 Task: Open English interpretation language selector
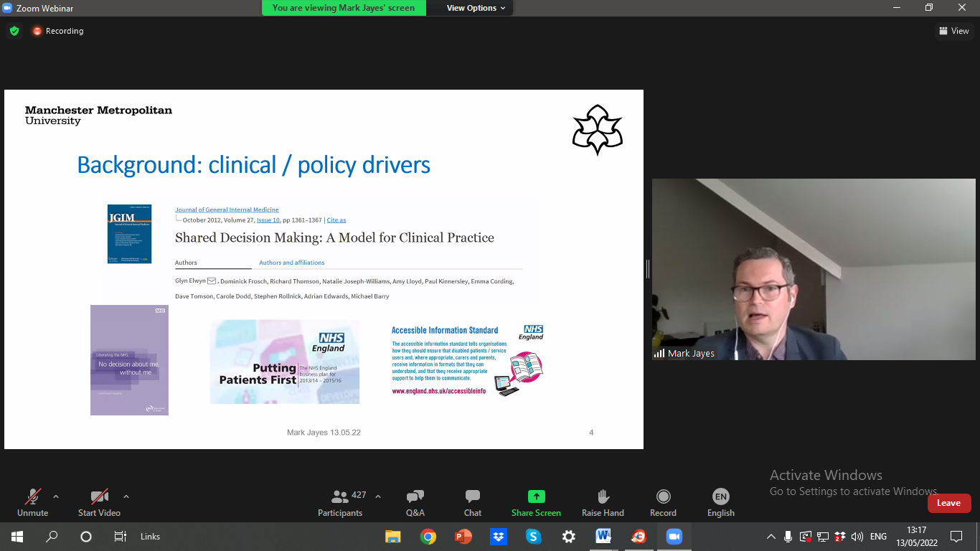[720, 502]
